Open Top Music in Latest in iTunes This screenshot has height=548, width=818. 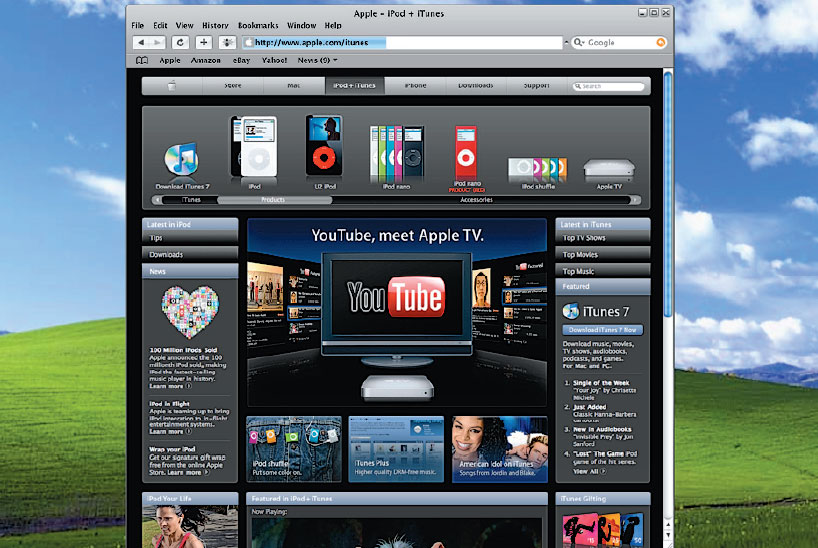pos(603,271)
